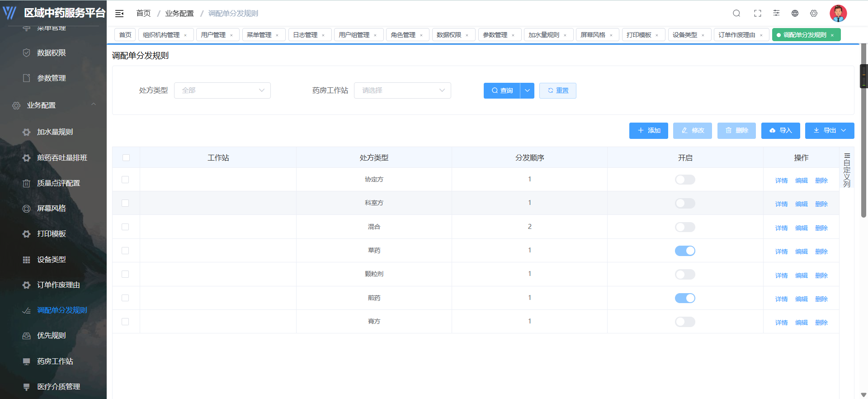Screen dimensions: 868x399
Task: Click the 导入 import button
Action: 781,130
